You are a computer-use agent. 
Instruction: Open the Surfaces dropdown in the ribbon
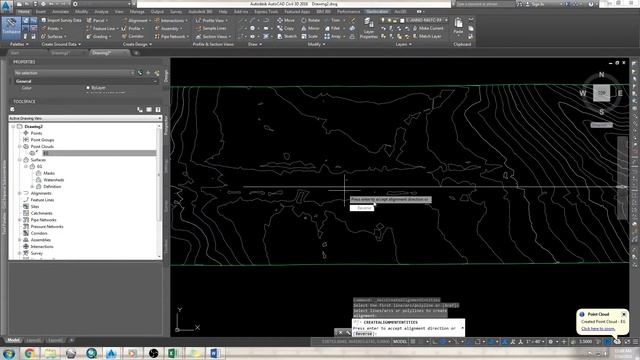tap(53, 36)
